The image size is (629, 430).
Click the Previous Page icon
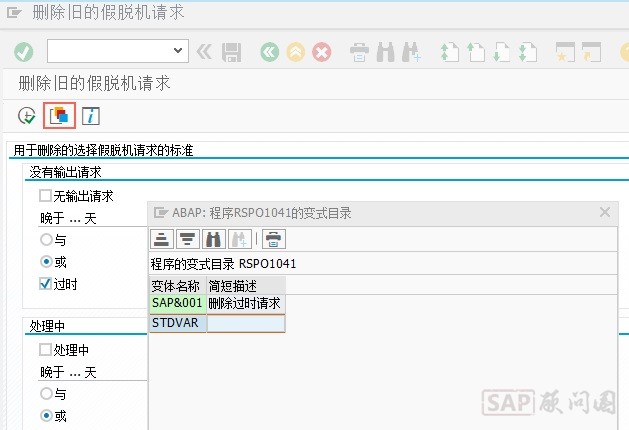[x=476, y=52]
